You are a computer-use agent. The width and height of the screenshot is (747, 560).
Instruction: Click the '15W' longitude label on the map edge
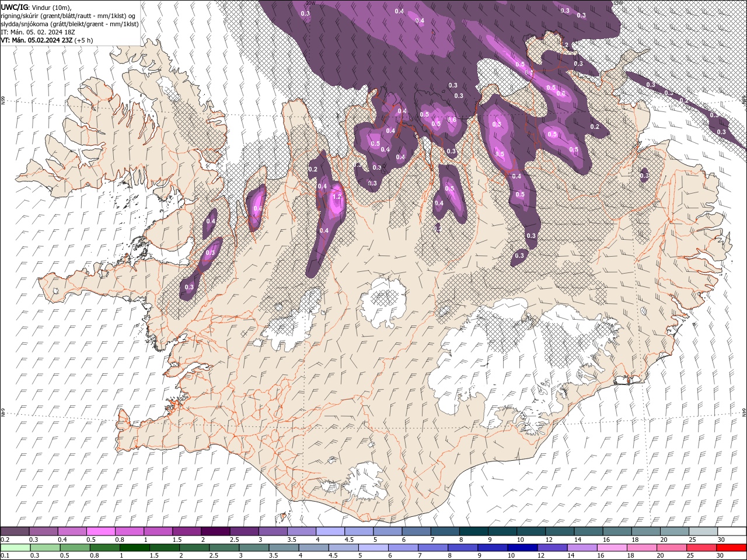pyautogui.click(x=618, y=3)
